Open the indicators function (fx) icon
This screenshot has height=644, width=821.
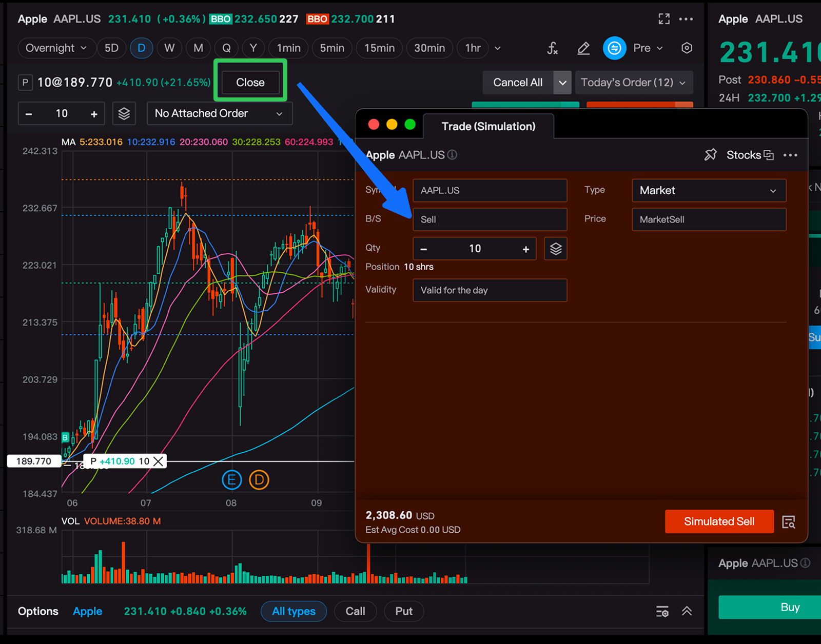552,48
